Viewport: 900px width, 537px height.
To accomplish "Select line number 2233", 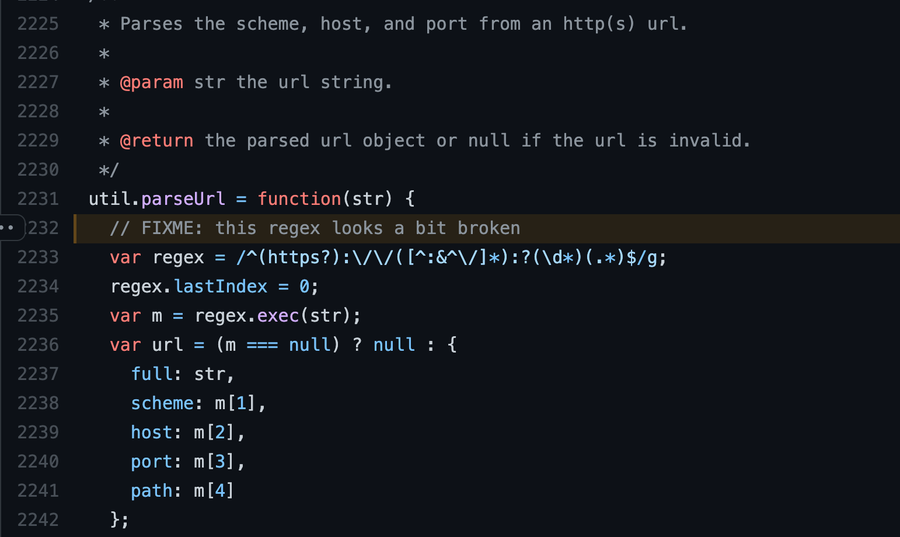I will click(38, 257).
